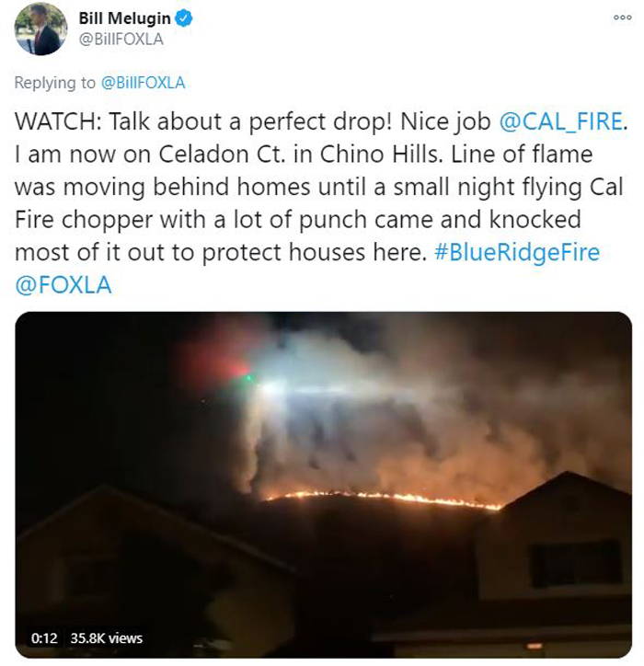This screenshot has width=644, height=666.
Task: Click the 35.8K views counter
Action: tap(107, 638)
